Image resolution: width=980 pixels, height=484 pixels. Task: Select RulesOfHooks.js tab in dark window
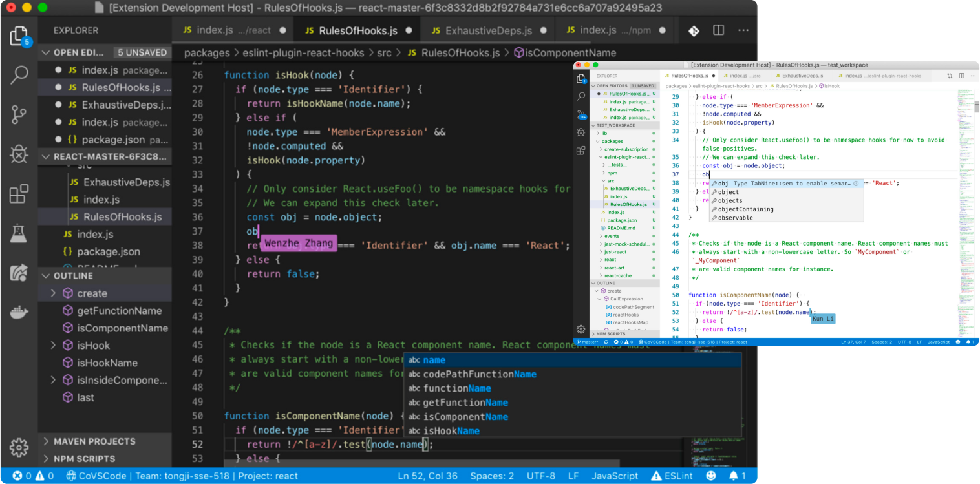pyautogui.click(x=357, y=30)
